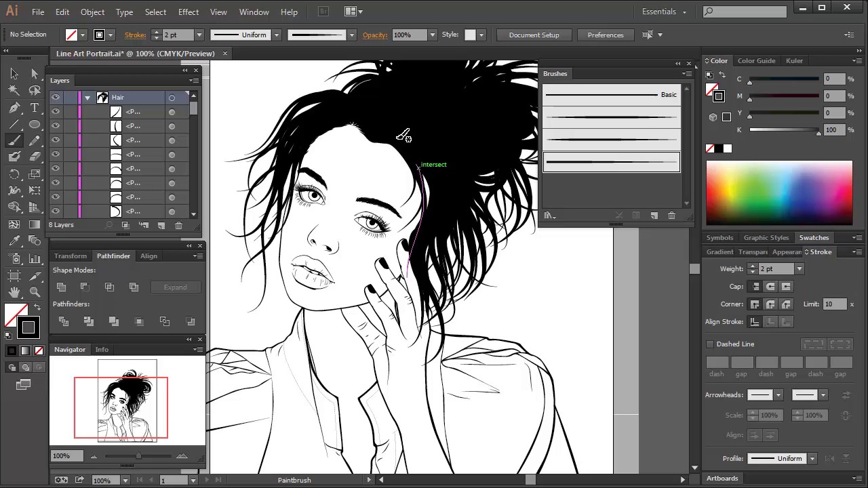
Task: Select the Eraser tool
Action: (x=35, y=157)
